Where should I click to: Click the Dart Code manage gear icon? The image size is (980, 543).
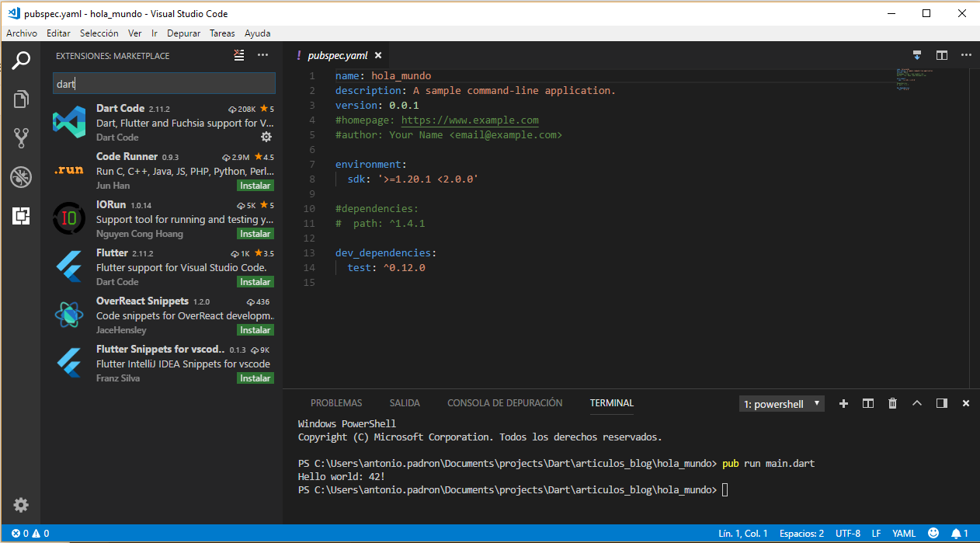pos(266,137)
